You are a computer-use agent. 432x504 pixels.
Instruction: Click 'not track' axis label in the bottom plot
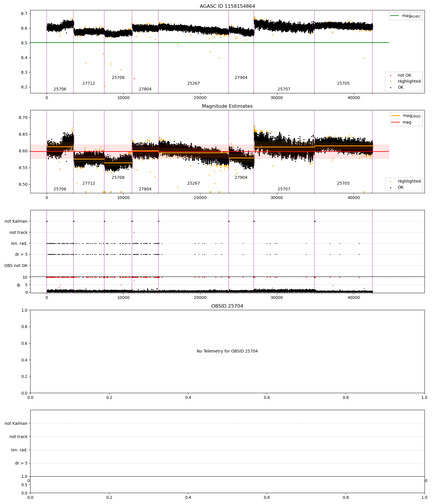click(18, 437)
